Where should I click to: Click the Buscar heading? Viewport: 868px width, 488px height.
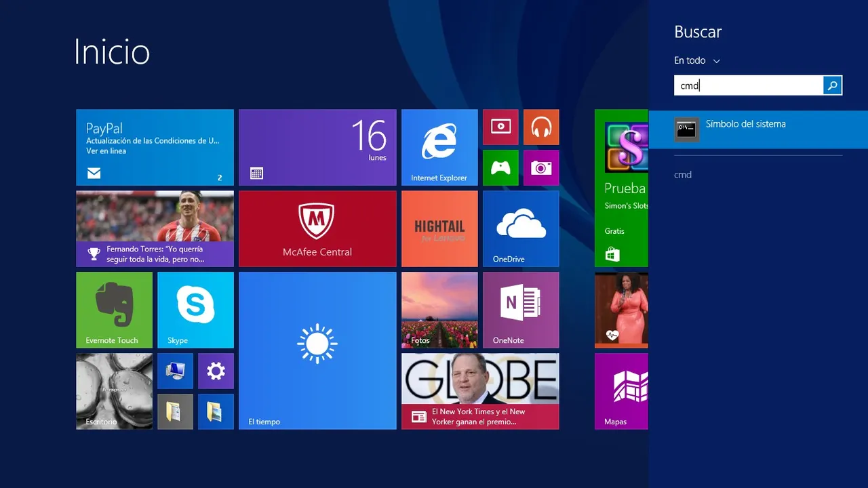coord(698,32)
